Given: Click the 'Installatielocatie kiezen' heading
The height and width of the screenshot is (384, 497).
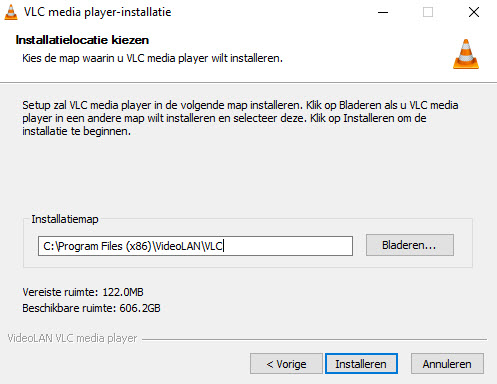Looking at the screenshot, I should (82, 40).
